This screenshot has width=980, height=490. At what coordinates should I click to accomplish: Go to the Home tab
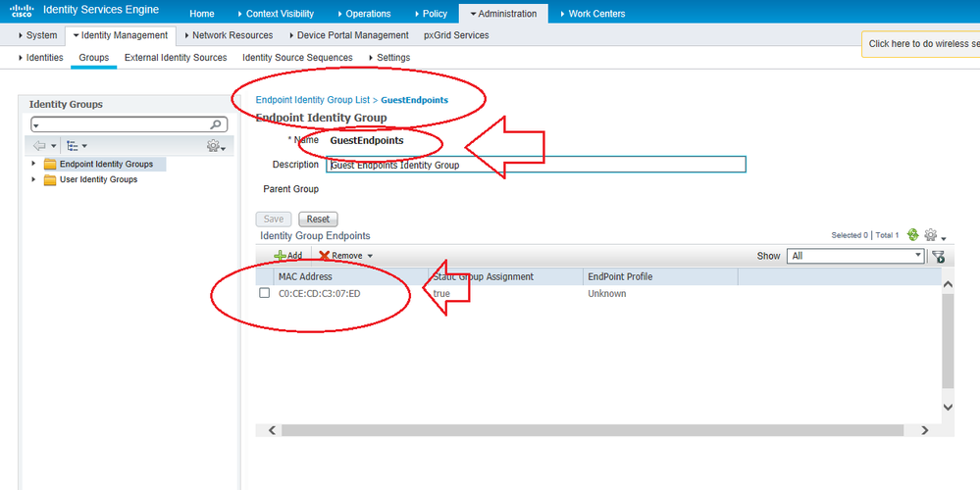click(202, 13)
